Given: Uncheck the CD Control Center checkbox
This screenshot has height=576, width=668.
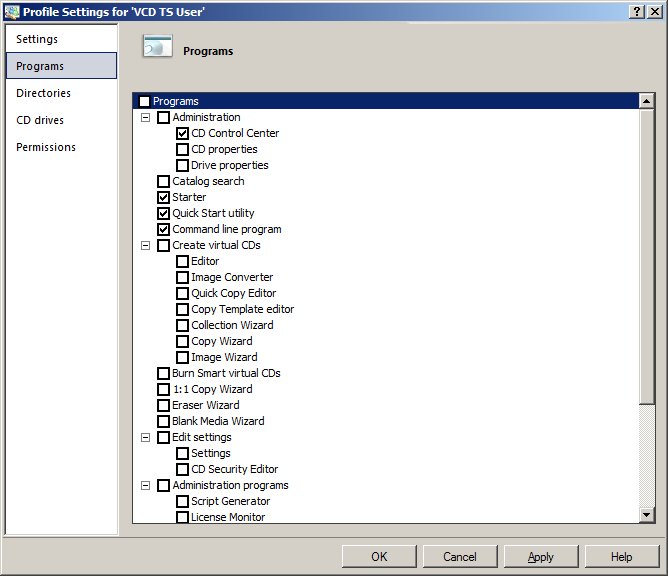Looking at the screenshot, I should (x=183, y=133).
